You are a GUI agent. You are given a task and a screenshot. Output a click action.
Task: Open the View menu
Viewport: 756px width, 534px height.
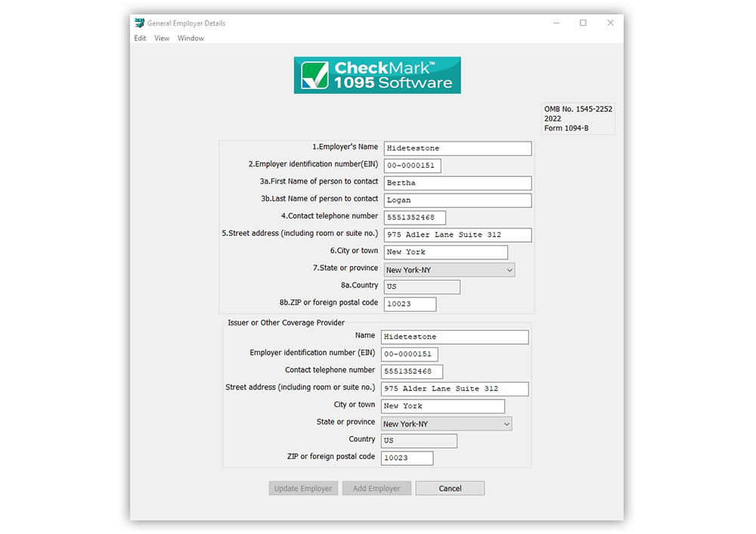(x=162, y=38)
